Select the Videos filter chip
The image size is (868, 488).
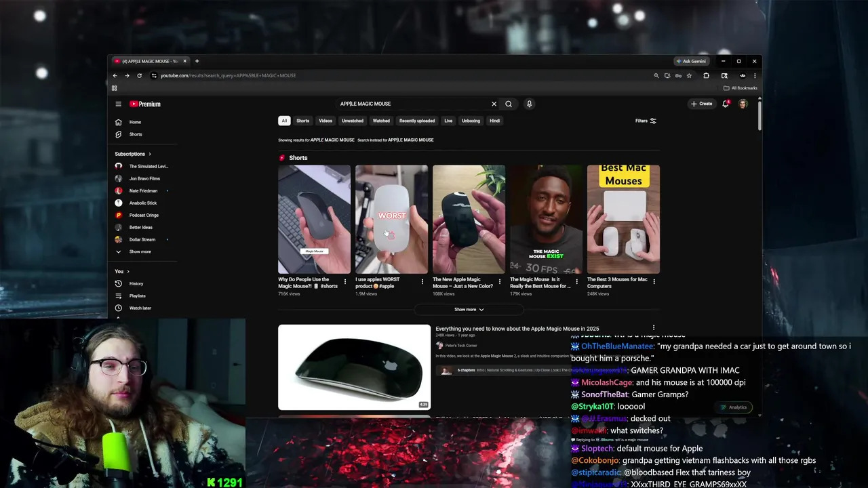click(325, 121)
